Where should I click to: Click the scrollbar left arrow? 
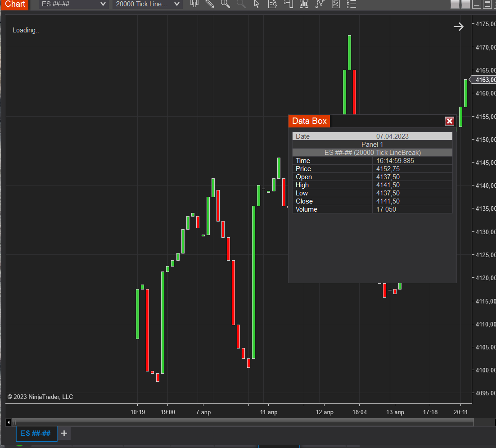(9, 422)
